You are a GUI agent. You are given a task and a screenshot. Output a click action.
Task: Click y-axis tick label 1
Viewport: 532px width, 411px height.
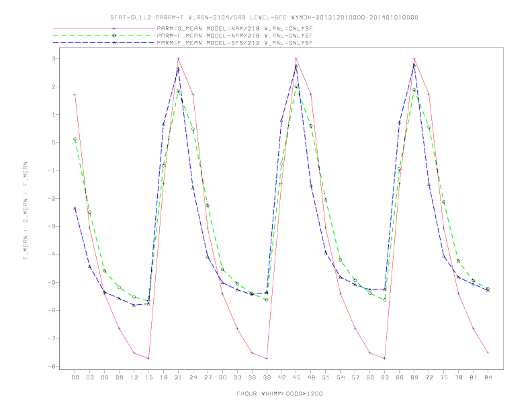pos(54,115)
